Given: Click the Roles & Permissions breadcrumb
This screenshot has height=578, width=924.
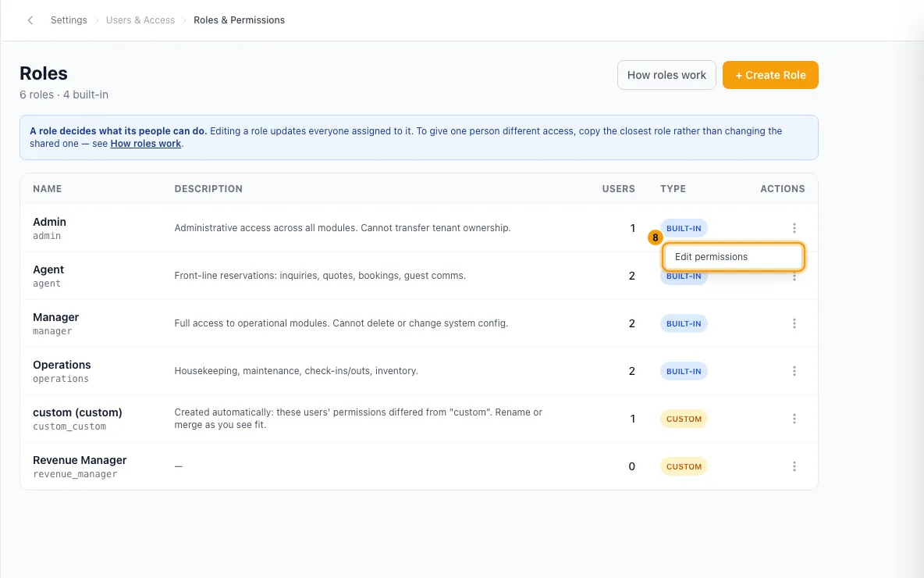Looking at the screenshot, I should click(240, 20).
